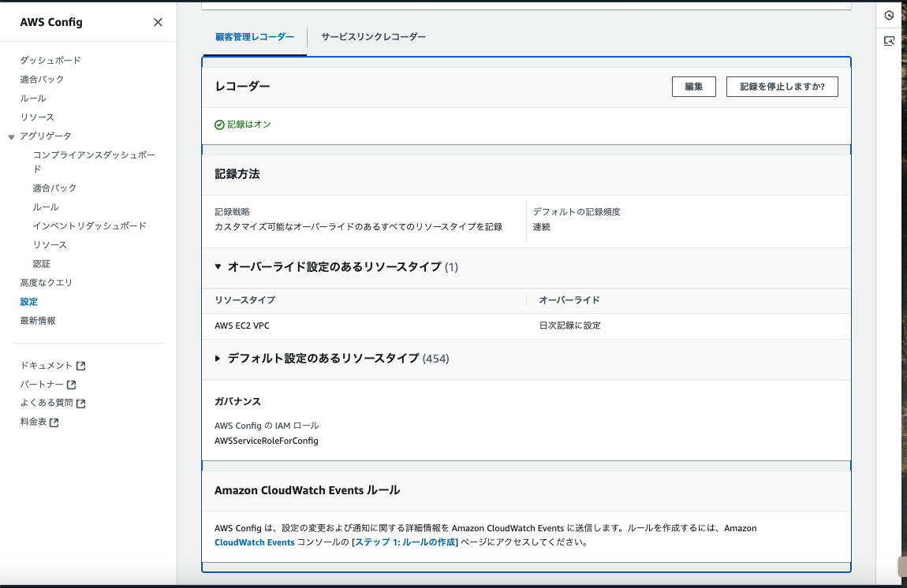Click external link icon beside ドキュメント
The height and width of the screenshot is (588, 907).
pos(80,366)
